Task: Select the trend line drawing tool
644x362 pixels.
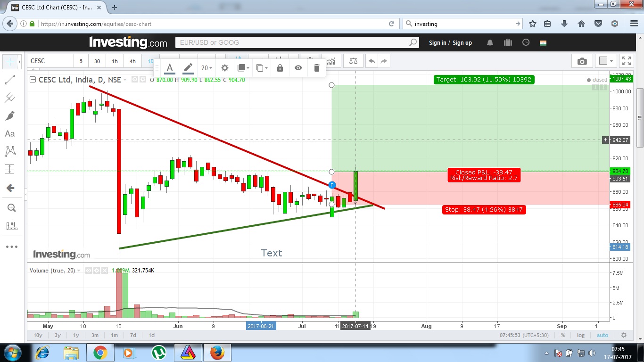Action: [10, 80]
